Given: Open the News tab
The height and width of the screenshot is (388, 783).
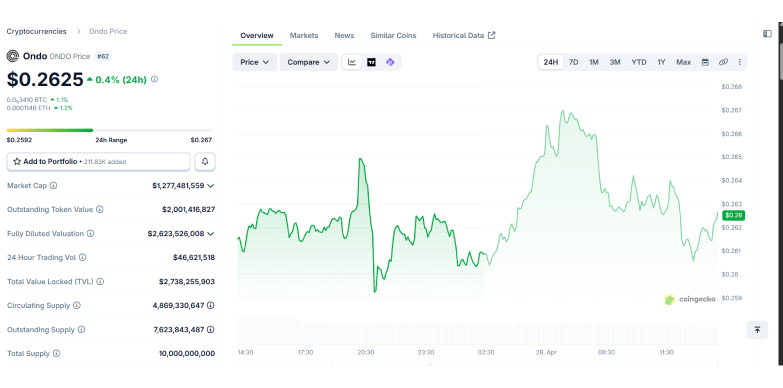Looking at the screenshot, I should coord(344,35).
